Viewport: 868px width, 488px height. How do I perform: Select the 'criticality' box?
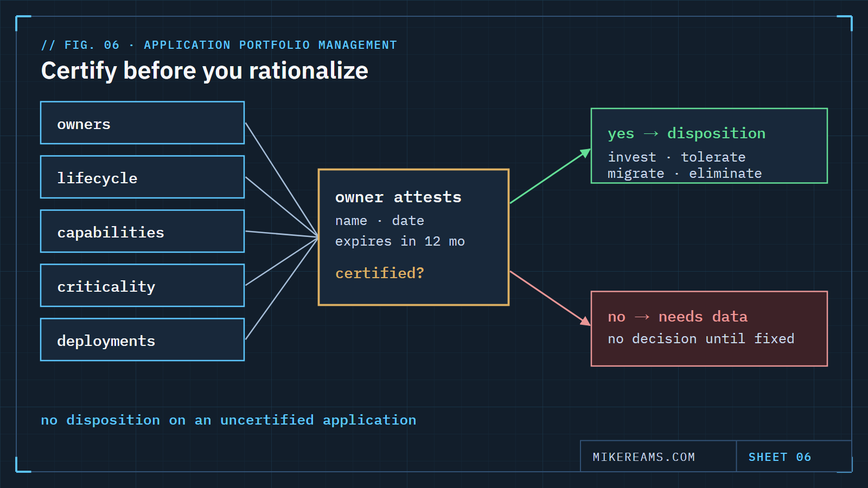[x=142, y=285]
